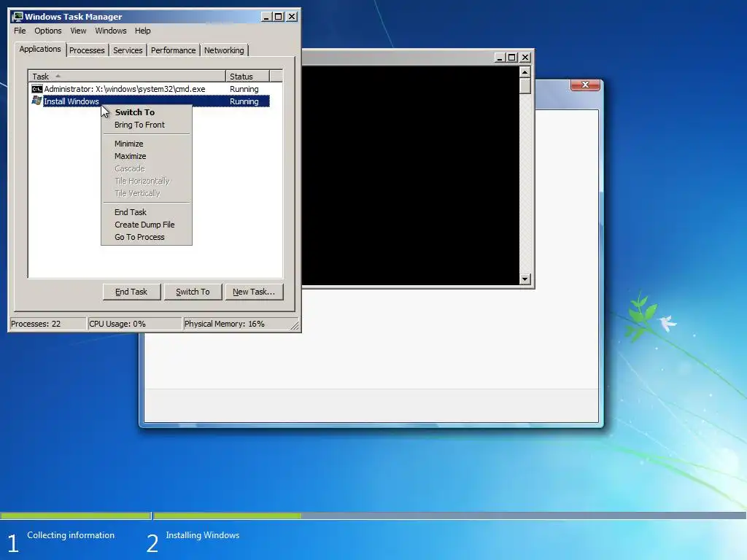Close the Install Windows dialog with red X
Image resolution: width=747 pixels, height=560 pixels.
coord(585,85)
